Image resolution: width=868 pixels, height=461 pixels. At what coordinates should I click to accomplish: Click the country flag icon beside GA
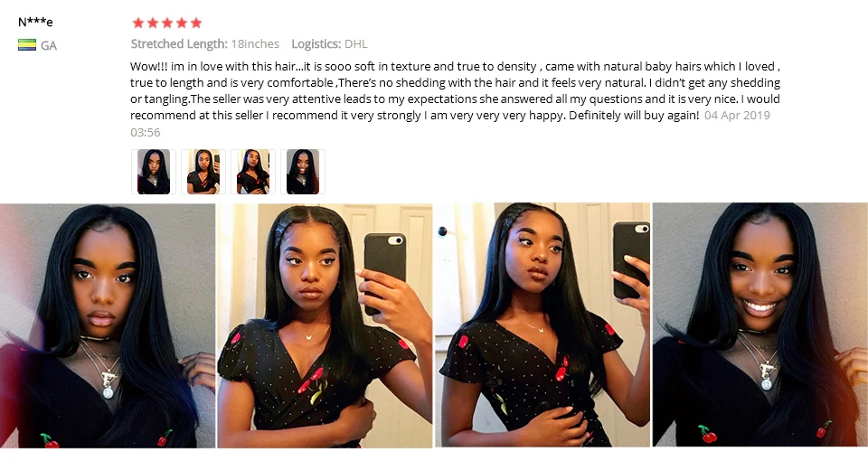[x=27, y=45]
